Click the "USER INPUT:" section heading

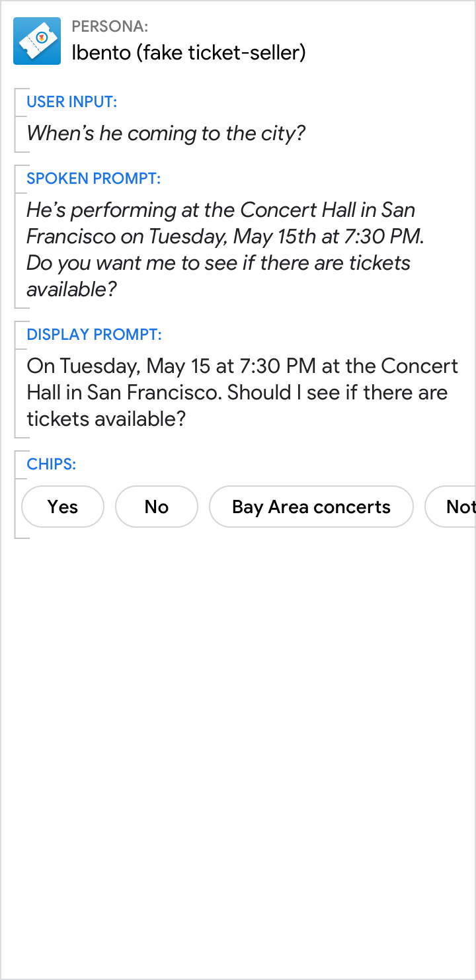(72, 102)
